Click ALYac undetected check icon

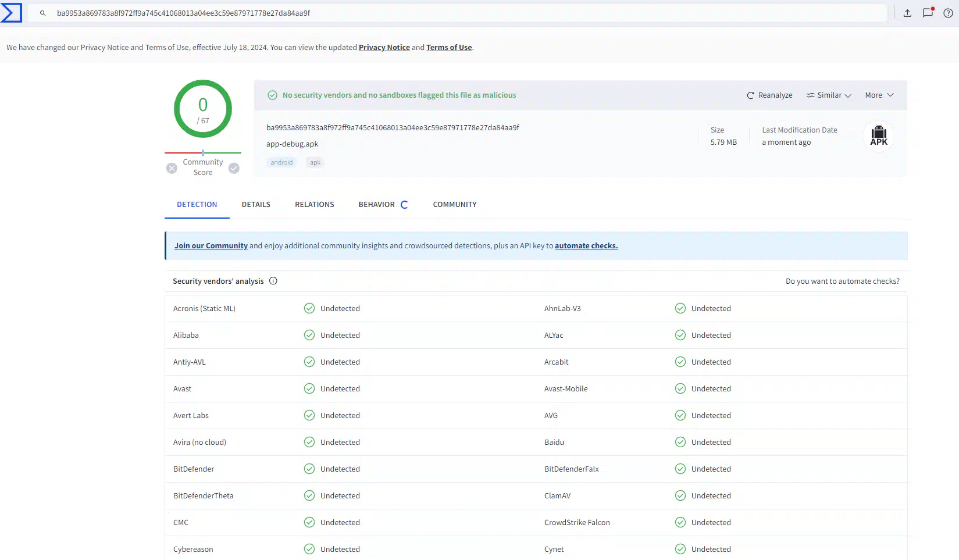(680, 335)
